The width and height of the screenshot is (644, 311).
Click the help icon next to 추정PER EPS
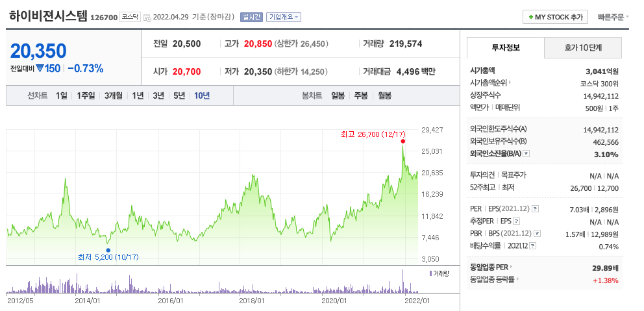click(516, 221)
